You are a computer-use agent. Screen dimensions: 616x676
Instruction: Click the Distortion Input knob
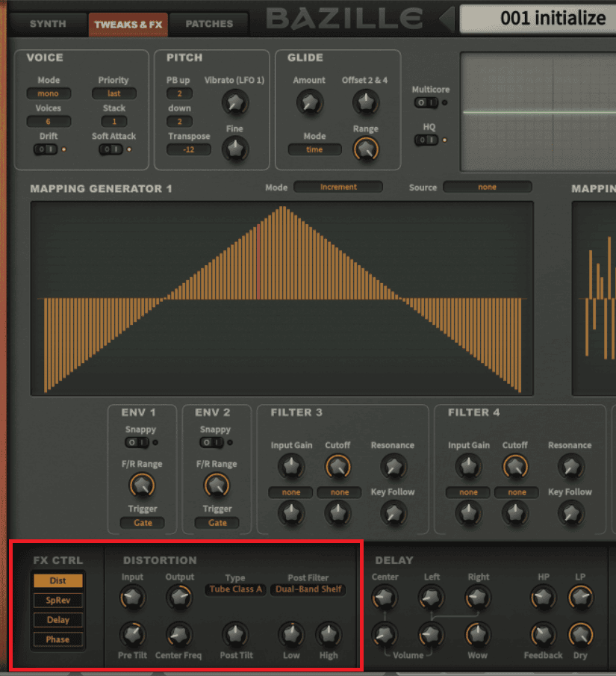coord(132,597)
